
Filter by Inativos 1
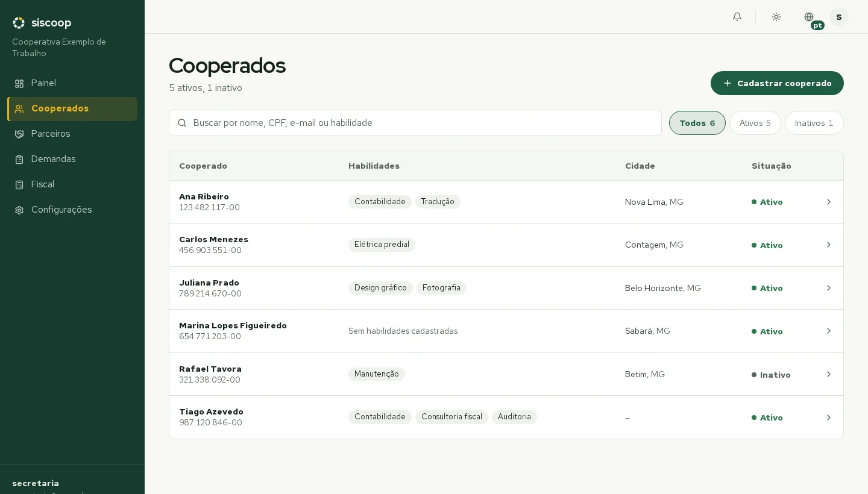(x=814, y=123)
